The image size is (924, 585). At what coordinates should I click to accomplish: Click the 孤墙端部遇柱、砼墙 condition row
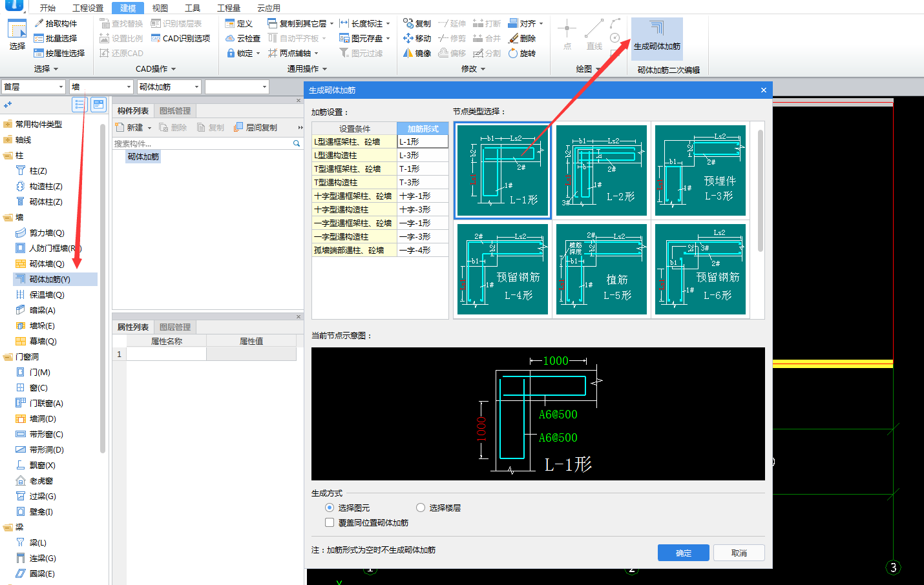(x=354, y=250)
